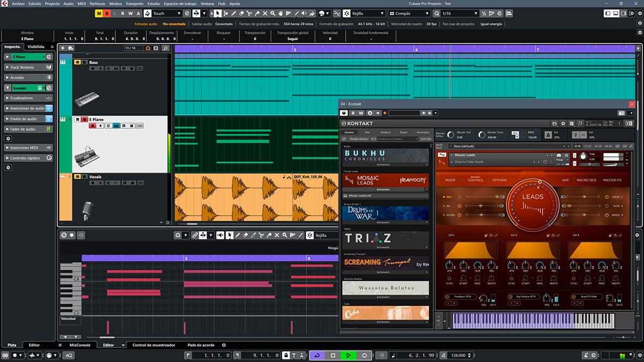The height and width of the screenshot is (362, 644).
Task: Select Screaming Trumpet library thumbnail
Action: click(x=385, y=262)
